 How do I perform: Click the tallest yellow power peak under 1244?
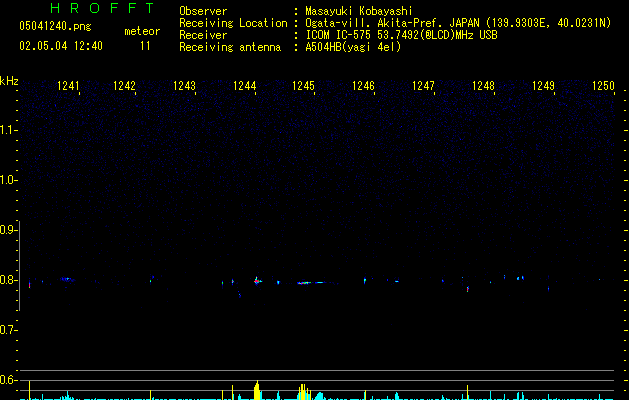tap(257, 390)
